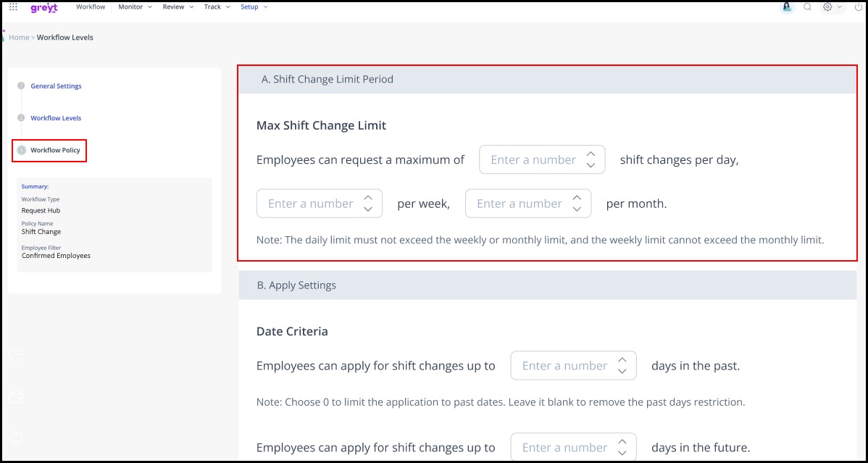Screen dimensions: 868x463
Task: Select the Workflow Policy step
Action: 55,151
